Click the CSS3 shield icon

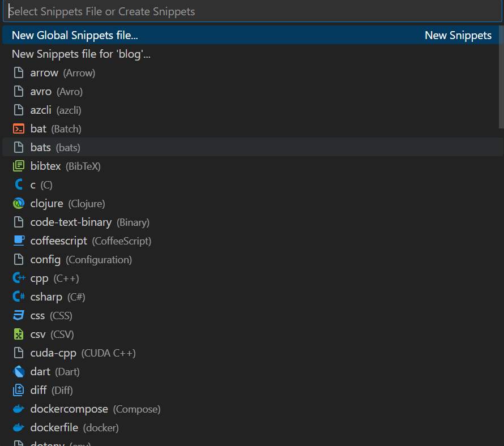pos(19,315)
